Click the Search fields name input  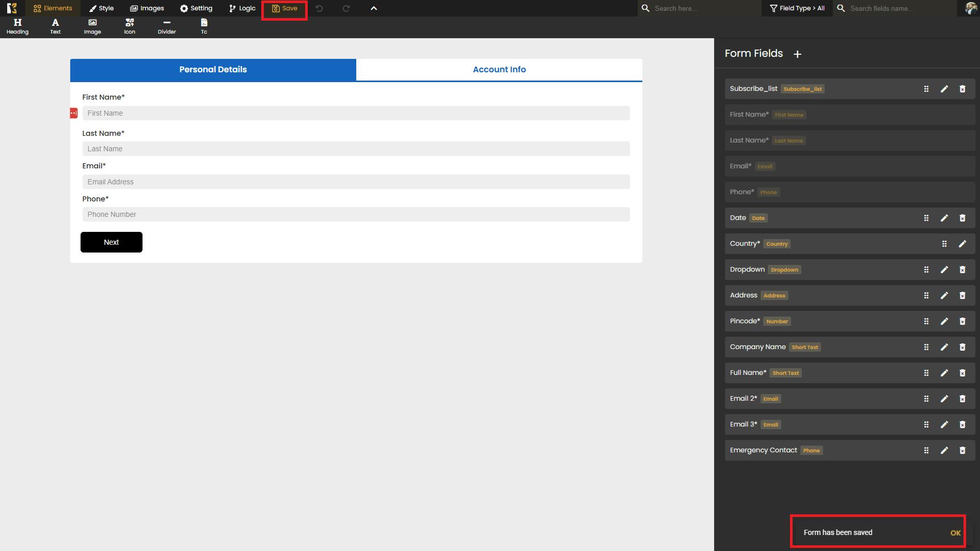(899, 8)
